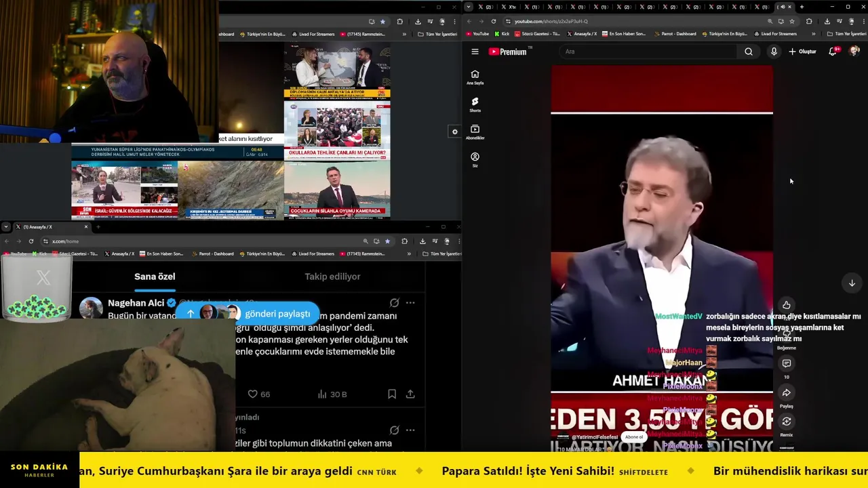868x488 pixels.
Task: Show hidden bookmarks in the top news window
Action: click(404, 34)
